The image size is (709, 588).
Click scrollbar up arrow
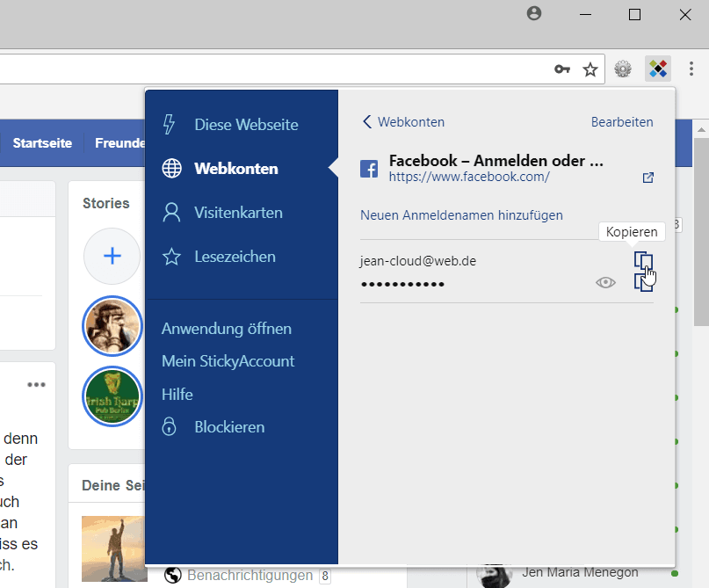click(701, 130)
